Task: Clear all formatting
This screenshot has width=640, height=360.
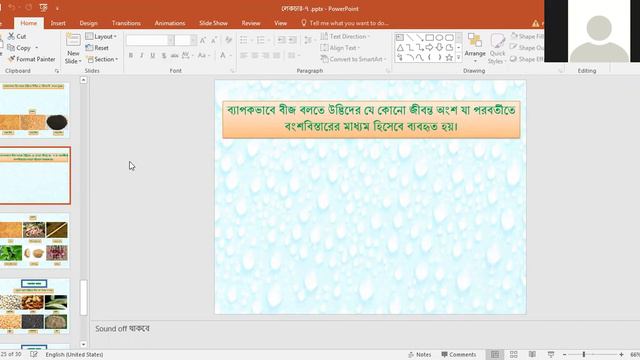Action: 228,40
